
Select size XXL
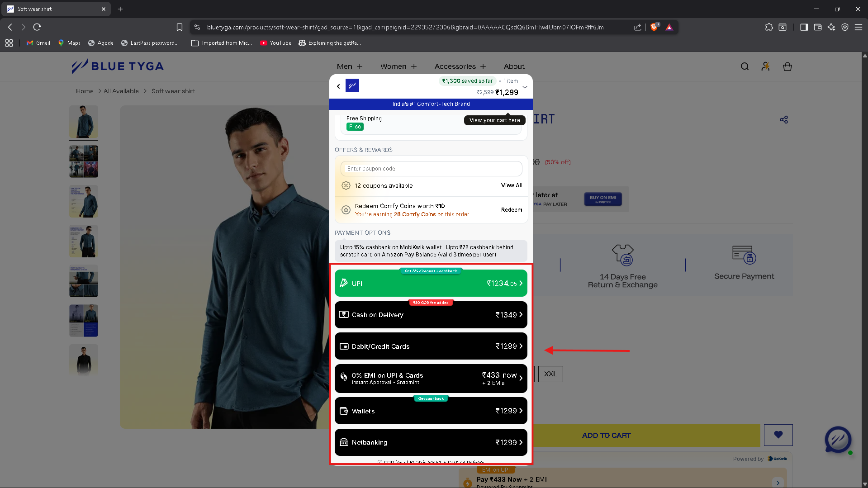[550, 374]
